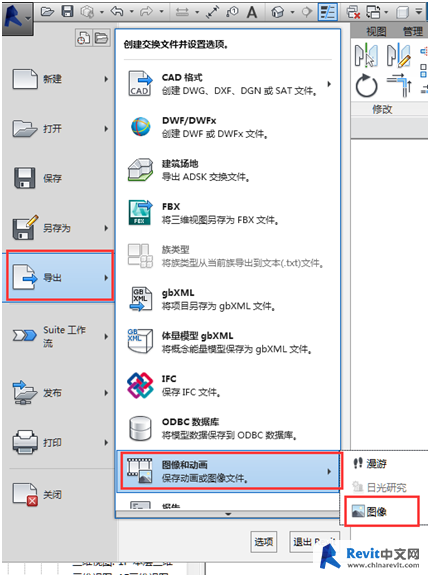Toggle the thin lines button in toolbar

pyautogui.click(x=327, y=12)
